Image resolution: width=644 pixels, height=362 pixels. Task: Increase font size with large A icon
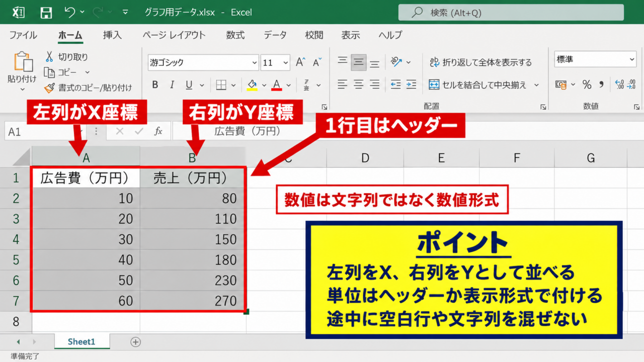coord(300,62)
